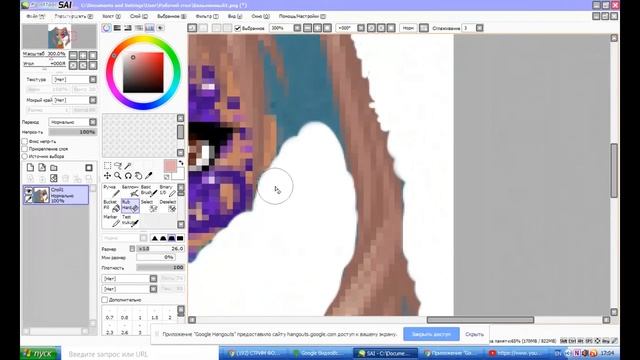
Task: Select the Слой1 layer thumbnail
Action: pos(41,196)
